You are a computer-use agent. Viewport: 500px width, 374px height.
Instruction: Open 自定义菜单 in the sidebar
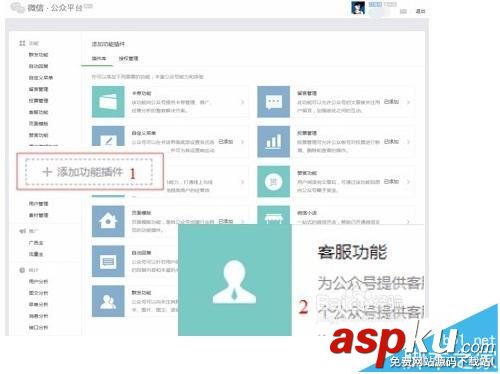pos(41,78)
